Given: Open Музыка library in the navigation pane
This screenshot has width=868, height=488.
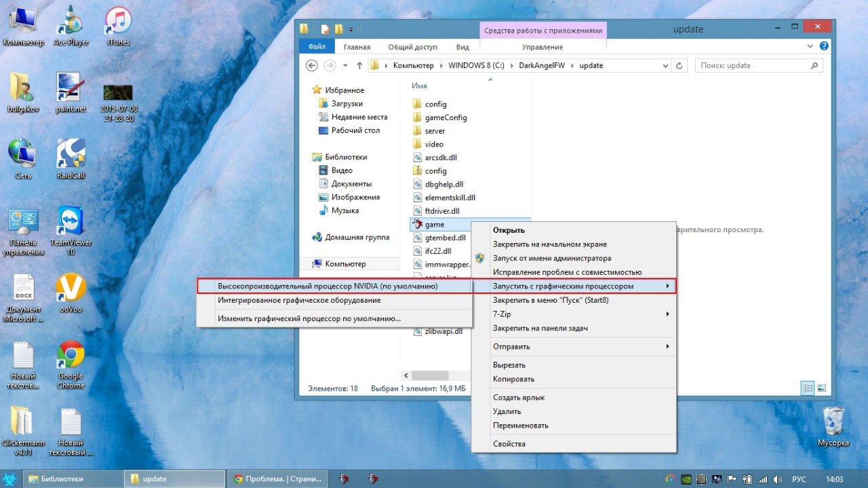Looking at the screenshot, I should tap(345, 210).
